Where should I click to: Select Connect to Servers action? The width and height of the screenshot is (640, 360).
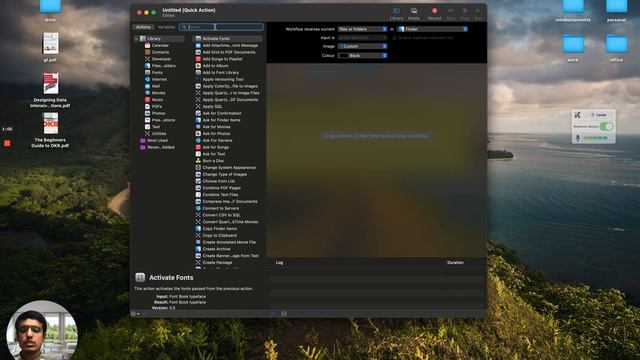click(x=217, y=208)
